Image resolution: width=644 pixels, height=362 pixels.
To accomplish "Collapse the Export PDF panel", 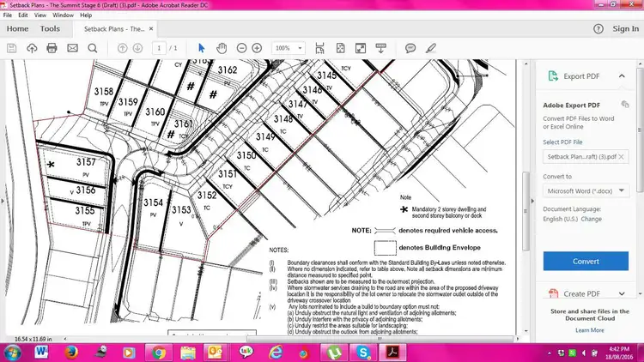I will [x=625, y=76].
